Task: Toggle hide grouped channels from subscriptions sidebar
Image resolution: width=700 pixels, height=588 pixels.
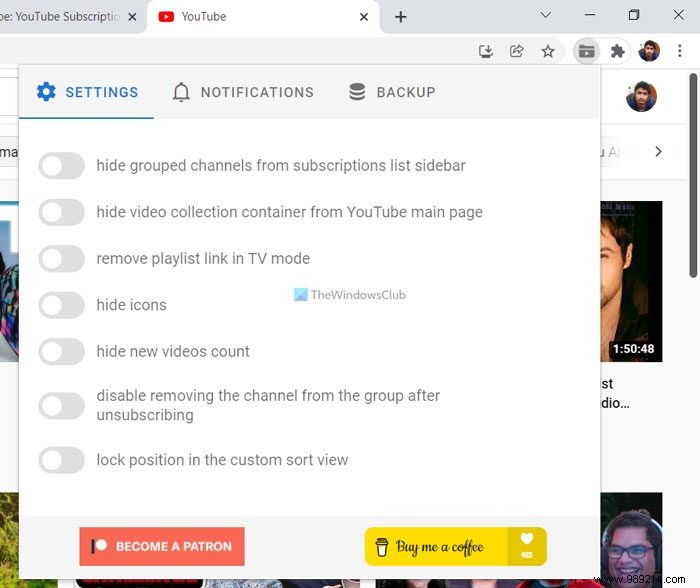Action: click(61, 166)
